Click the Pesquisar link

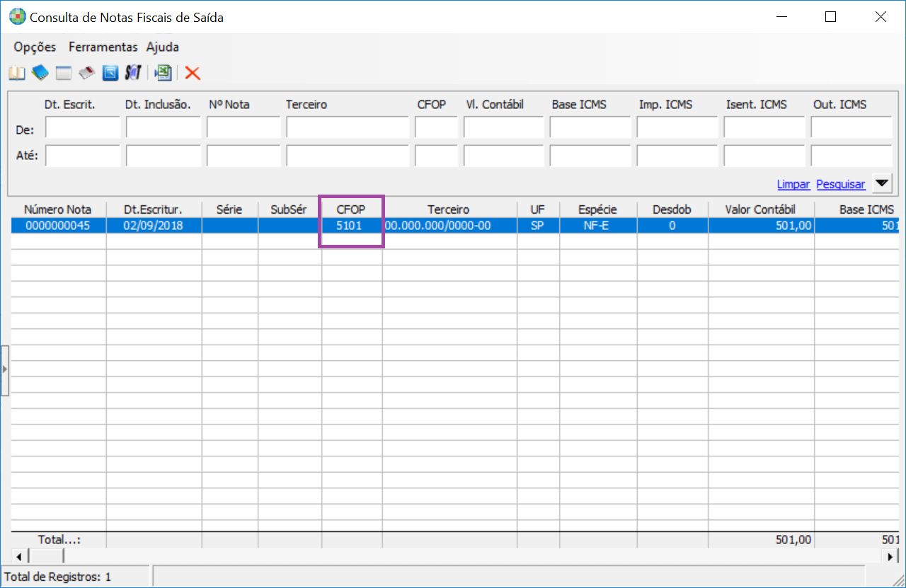coord(840,184)
